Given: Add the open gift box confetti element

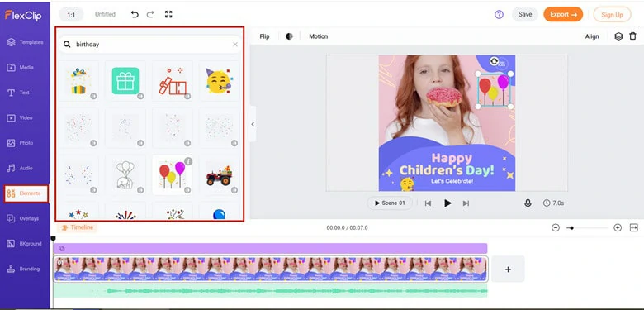Looking at the screenshot, I should [78, 81].
